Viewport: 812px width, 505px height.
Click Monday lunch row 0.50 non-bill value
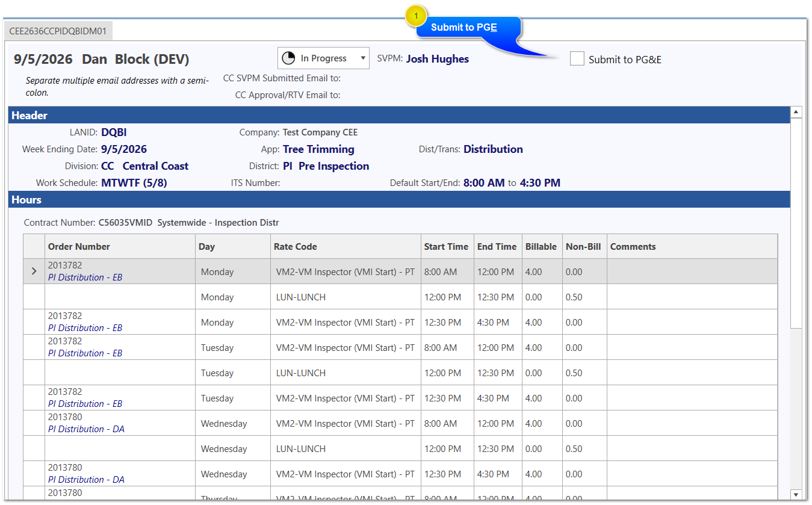574,297
